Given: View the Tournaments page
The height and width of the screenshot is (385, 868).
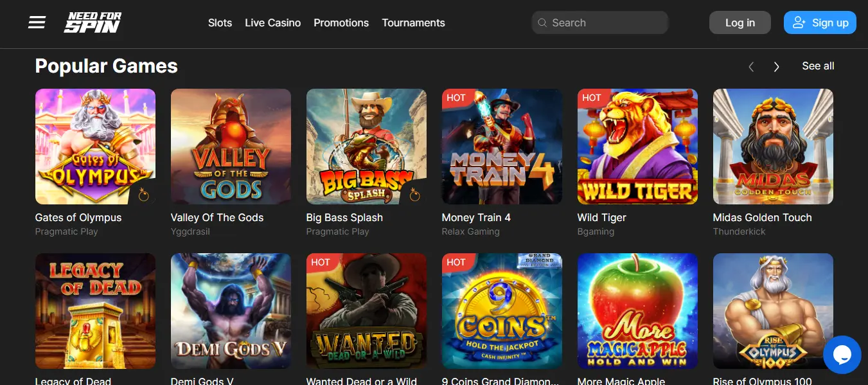Looking at the screenshot, I should 413,22.
